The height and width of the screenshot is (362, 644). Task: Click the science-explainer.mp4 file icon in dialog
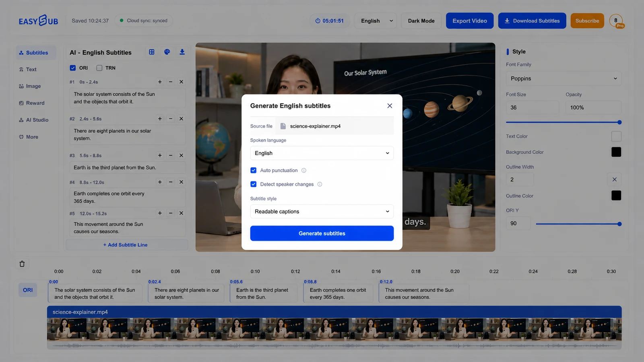pyautogui.click(x=283, y=126)
